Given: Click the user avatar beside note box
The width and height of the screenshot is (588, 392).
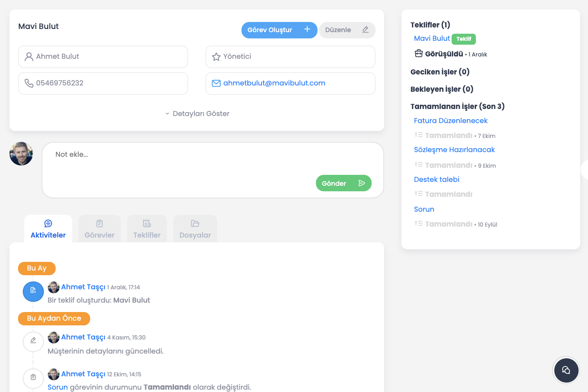Looking at the screenshot, I should (x=21, y=154).
